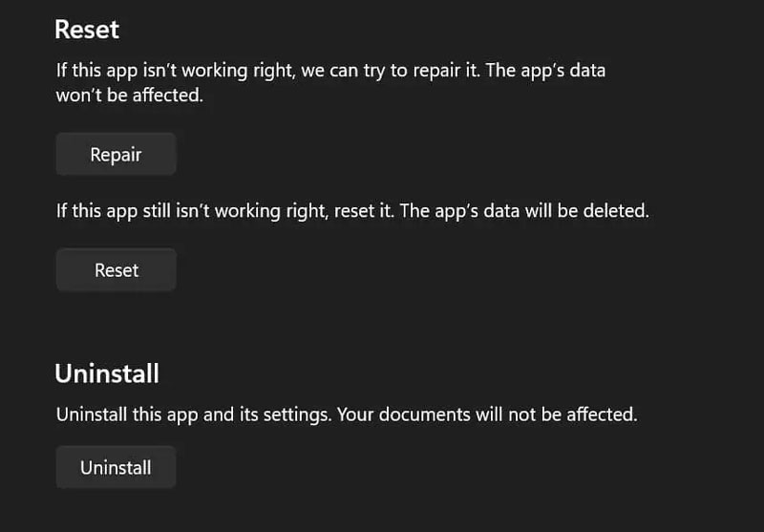Click the Uninstall section heading
Screen dimensions: 764x532
tap(107, 373)
